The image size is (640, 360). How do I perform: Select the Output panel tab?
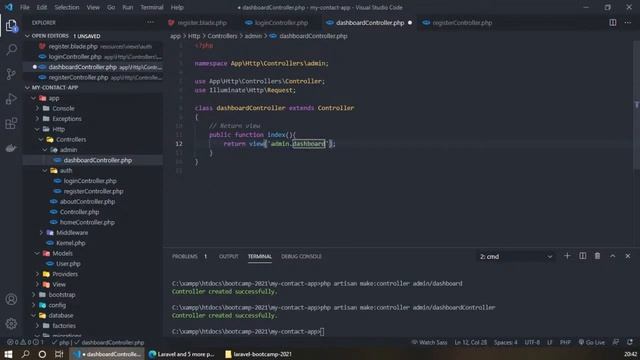tap(228, 256)
